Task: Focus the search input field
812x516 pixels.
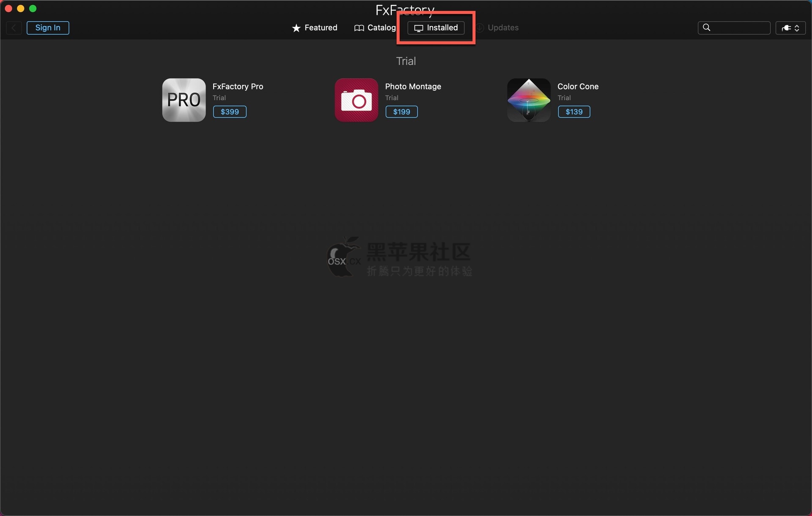Action: click(734, 28)
